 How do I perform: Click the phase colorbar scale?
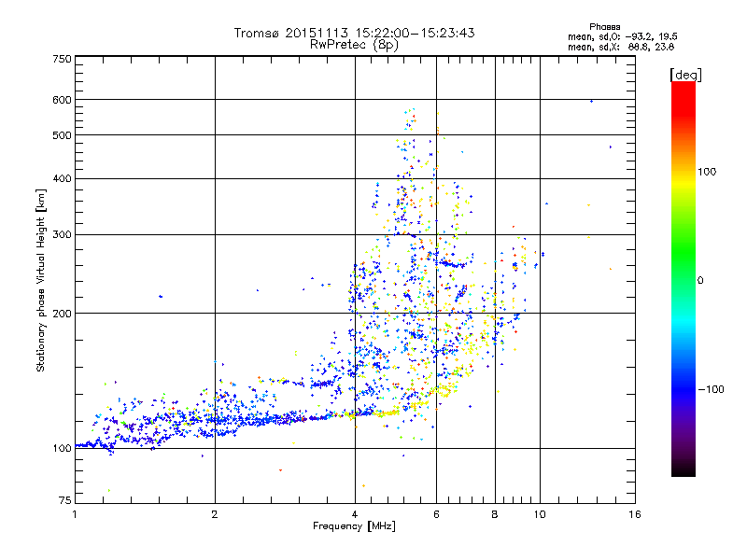point(684,279)
